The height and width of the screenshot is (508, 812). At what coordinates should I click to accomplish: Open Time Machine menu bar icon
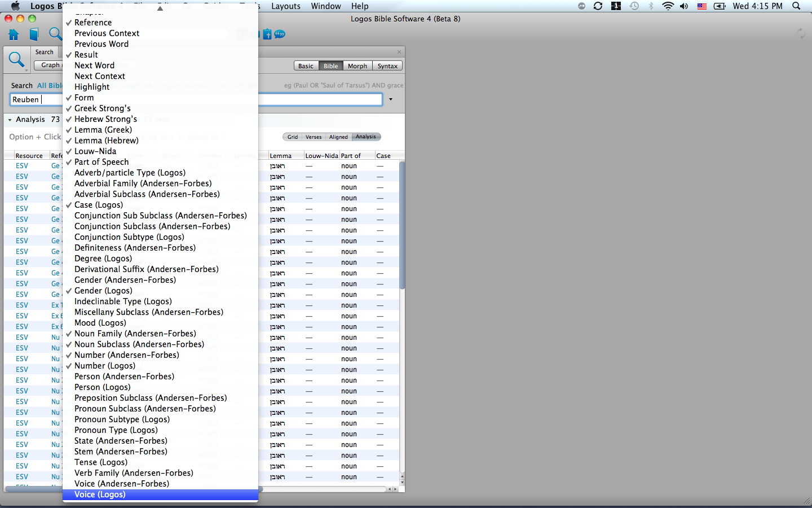pyautogui.click(x=634, y=6)
